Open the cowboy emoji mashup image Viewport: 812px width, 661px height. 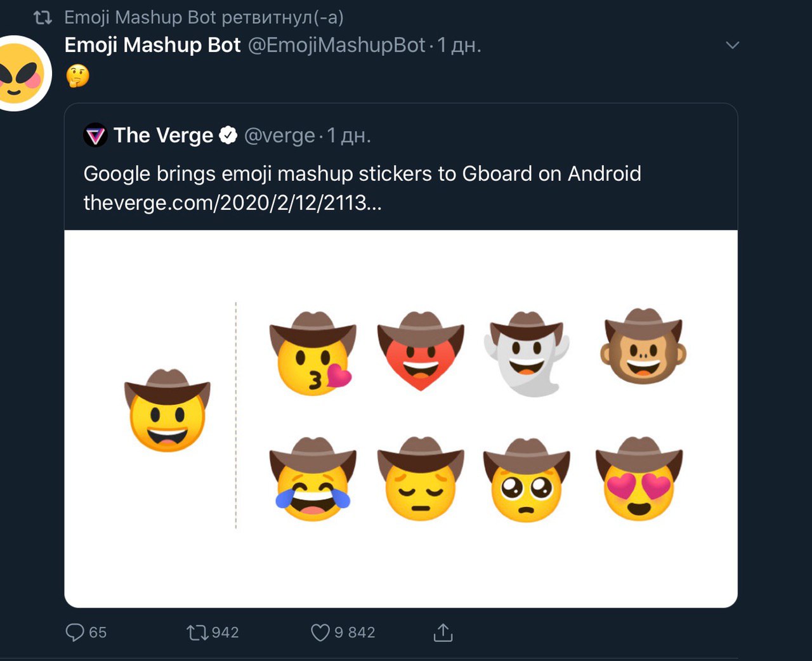[x=401, y=419]
